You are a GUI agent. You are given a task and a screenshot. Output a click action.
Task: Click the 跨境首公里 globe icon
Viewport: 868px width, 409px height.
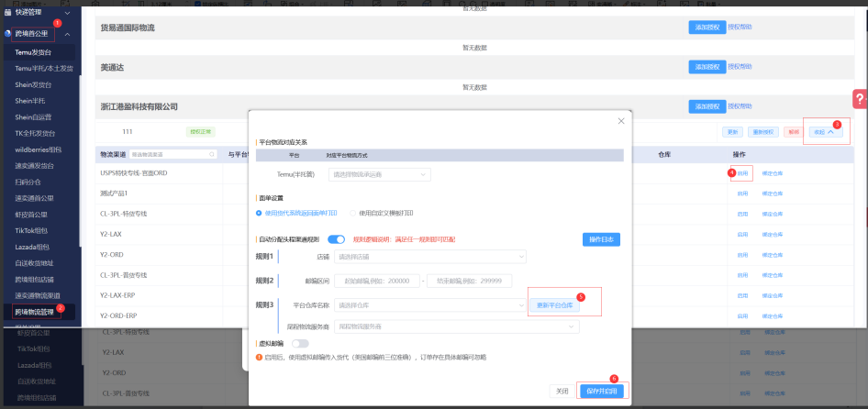(7, 34)
